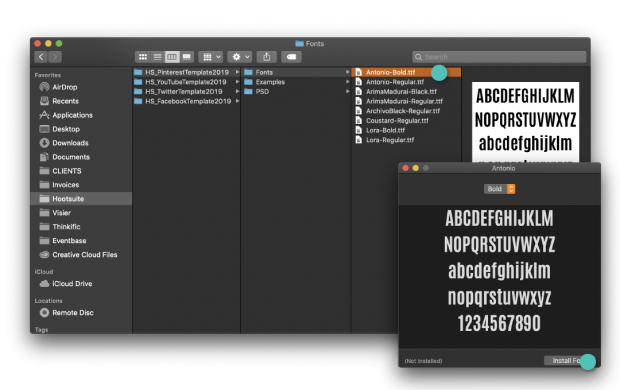Expand arrow beside HS_TwitterTemplate2019
The image size is (620, 390).
(237, 91)
